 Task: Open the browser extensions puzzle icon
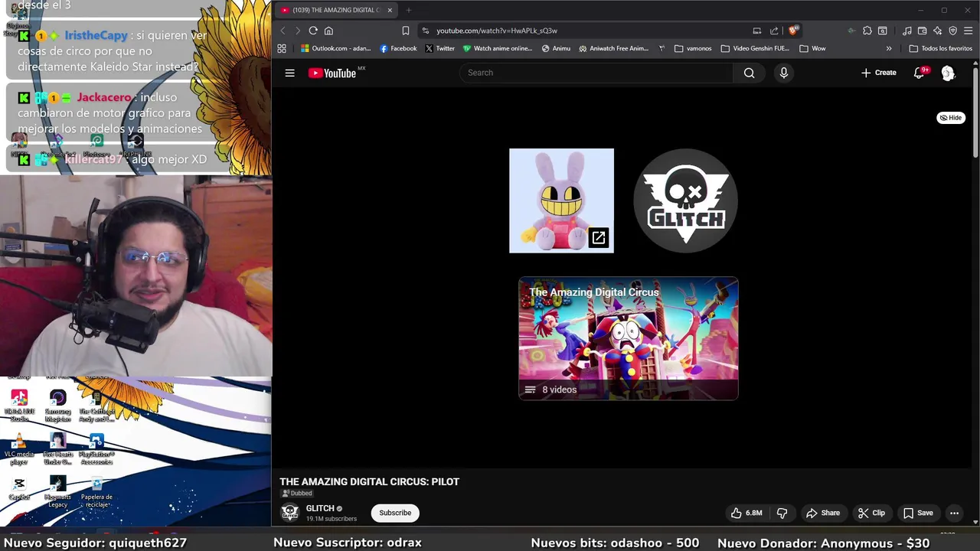[867, 31]
